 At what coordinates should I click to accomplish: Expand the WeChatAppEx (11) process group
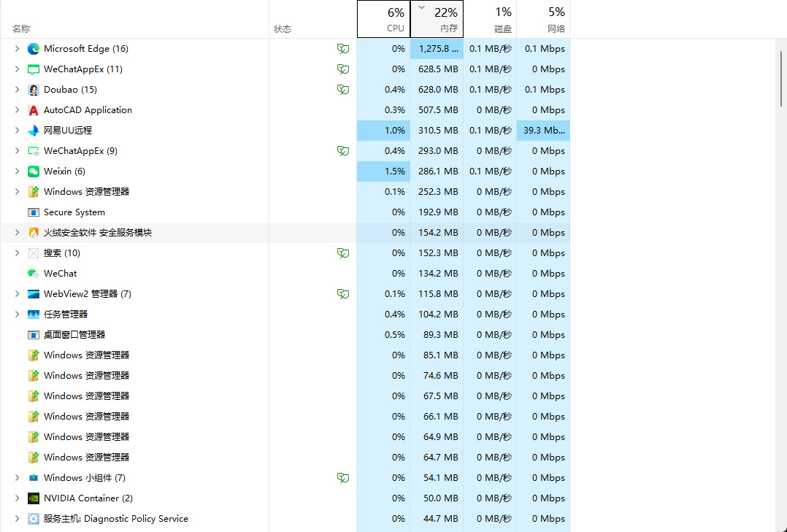click(x=18, y=69)
